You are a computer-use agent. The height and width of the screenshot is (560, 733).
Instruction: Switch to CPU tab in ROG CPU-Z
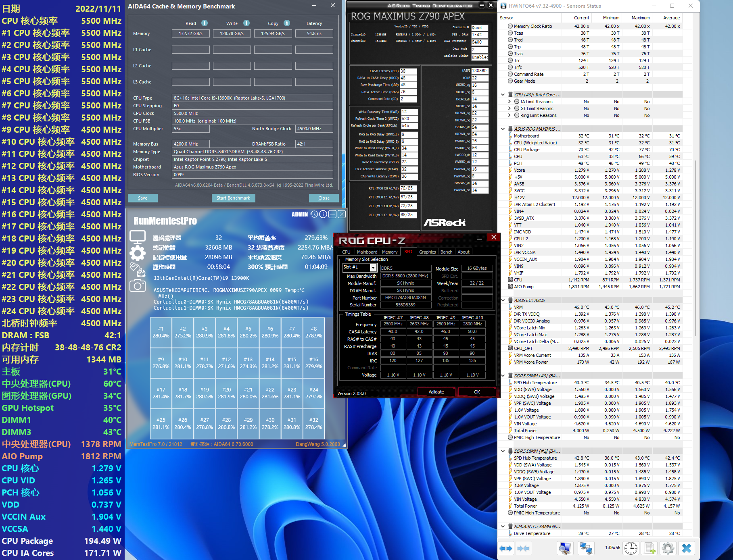(347, 252)
